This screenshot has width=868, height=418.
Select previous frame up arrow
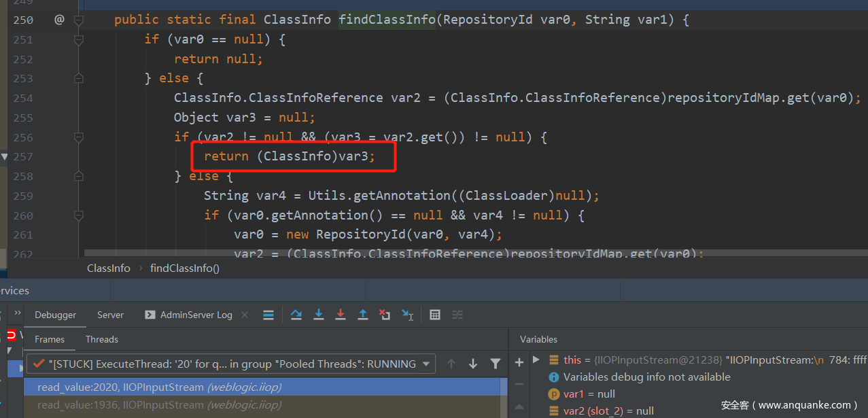(x=451, y=364)
